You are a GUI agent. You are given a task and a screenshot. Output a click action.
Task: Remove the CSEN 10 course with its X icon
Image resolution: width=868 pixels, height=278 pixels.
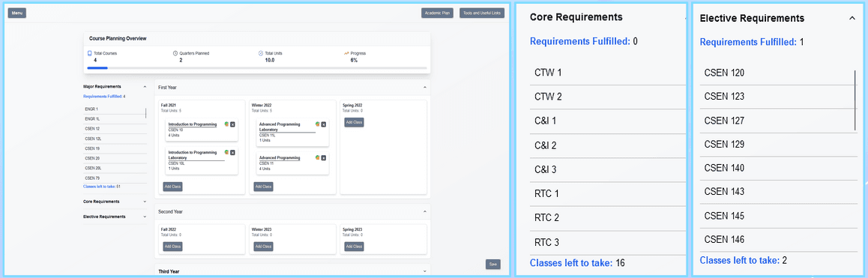click(232, 124)
